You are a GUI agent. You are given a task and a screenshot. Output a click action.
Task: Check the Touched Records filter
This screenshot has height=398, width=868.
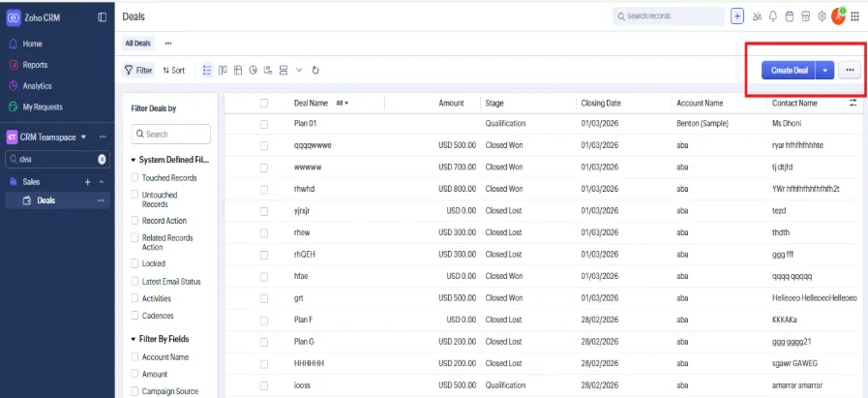(135, 178)
